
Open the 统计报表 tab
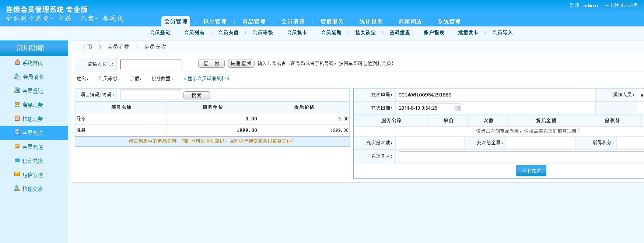371,21
